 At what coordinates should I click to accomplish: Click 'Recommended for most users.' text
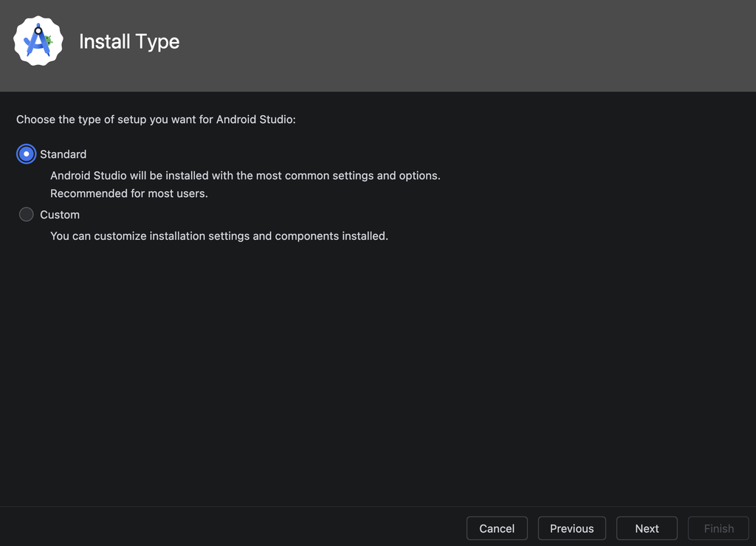pyautogui.click(x=128, y=194)
